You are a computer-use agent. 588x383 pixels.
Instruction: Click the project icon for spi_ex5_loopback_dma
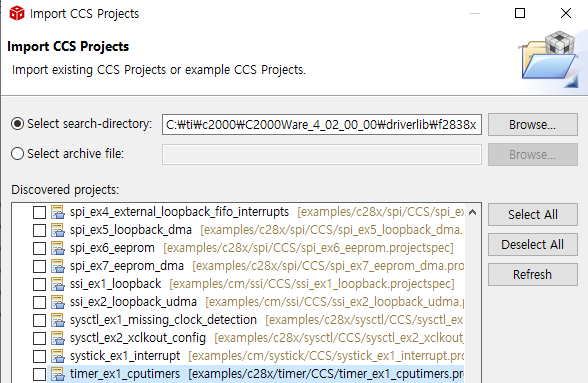(x=58, y=230)
